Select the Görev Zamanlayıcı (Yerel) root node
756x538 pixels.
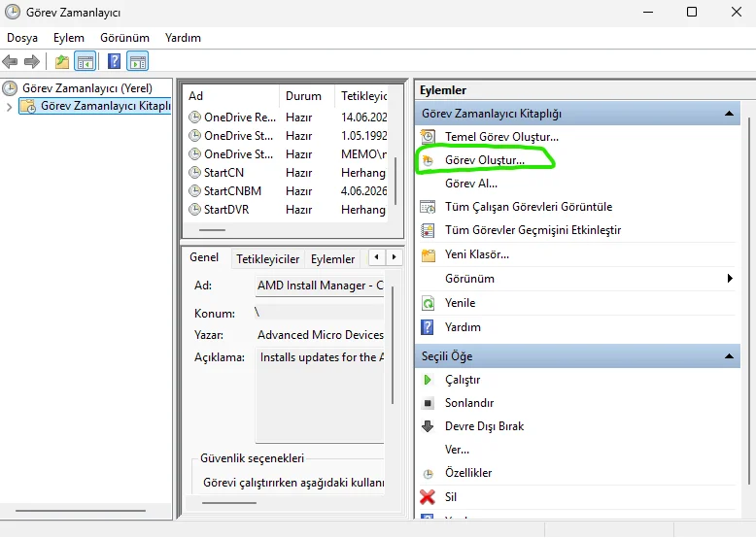tap(87, 88)
